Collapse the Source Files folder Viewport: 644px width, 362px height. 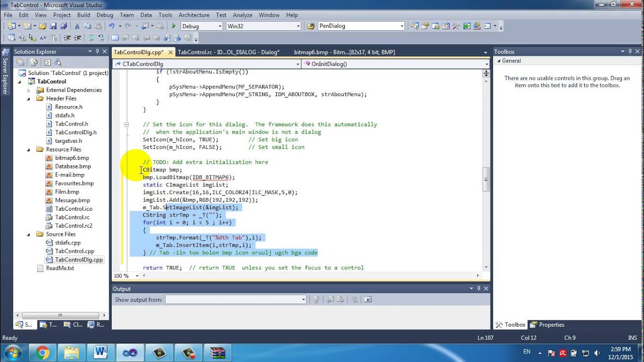[x=29, y=234]
